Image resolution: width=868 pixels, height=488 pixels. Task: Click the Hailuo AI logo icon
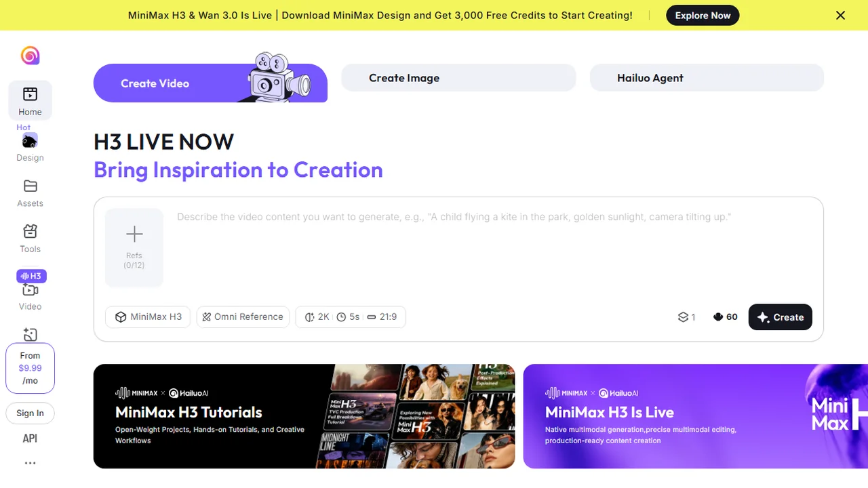(30, 56)
